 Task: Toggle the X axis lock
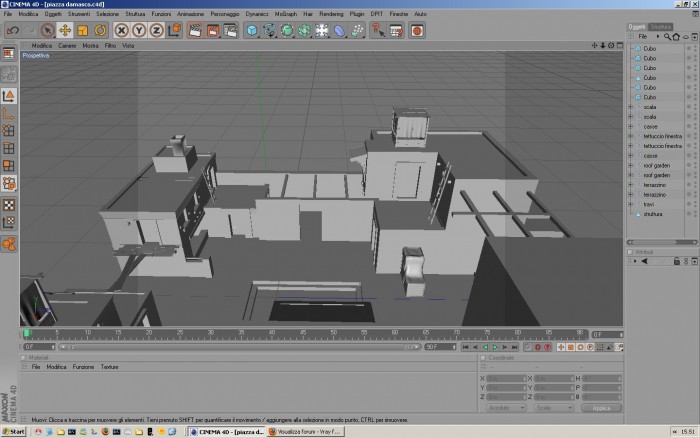point(121,30)
